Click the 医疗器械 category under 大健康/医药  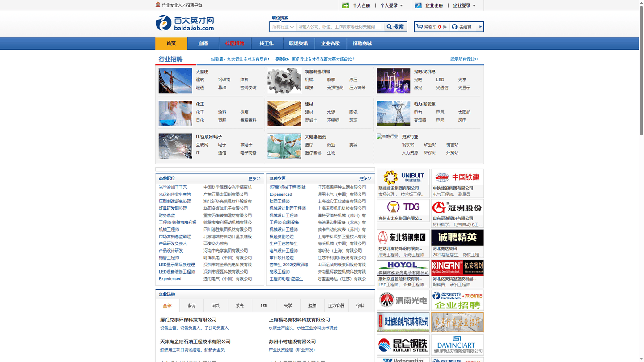[313, 153]
